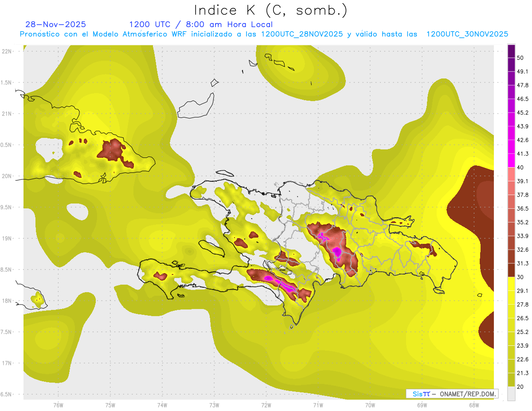Screen dimensions: 532x411
Task: Click the colorbar value "29.1"
Action: pos(523,291)
